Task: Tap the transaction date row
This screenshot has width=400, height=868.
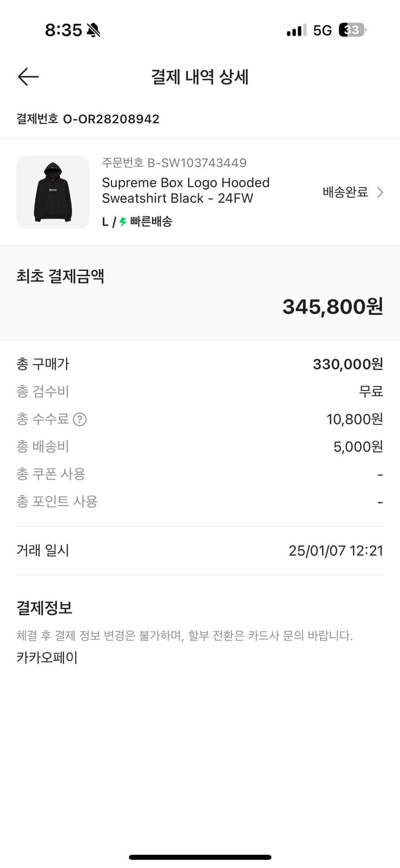Action: click(x=200, y=550)
